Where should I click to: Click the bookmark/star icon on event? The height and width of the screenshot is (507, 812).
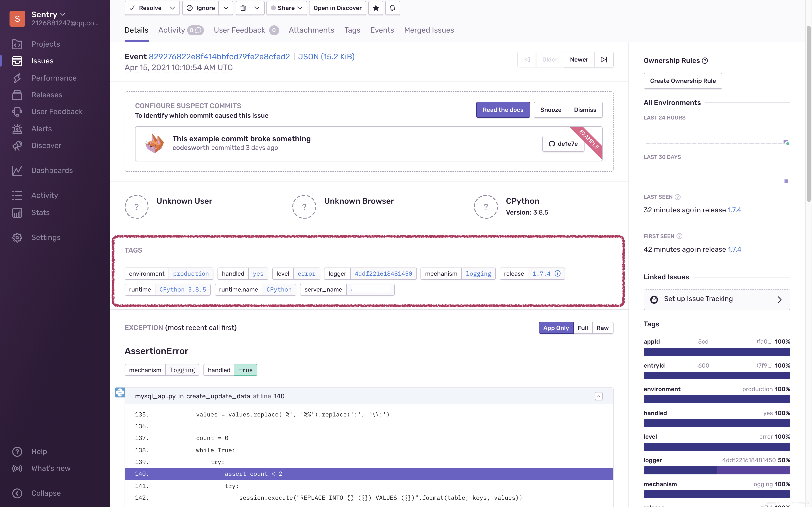click(x=375, y=8)
